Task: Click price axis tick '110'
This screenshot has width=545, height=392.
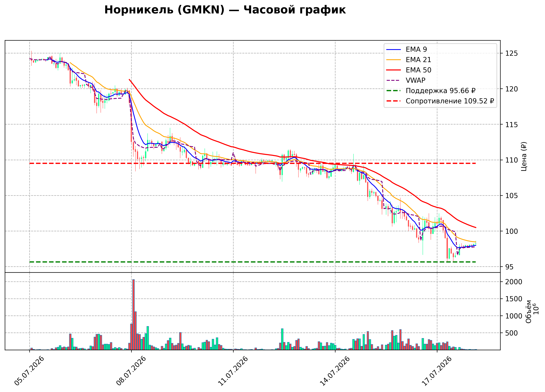Action: [511, 160]
